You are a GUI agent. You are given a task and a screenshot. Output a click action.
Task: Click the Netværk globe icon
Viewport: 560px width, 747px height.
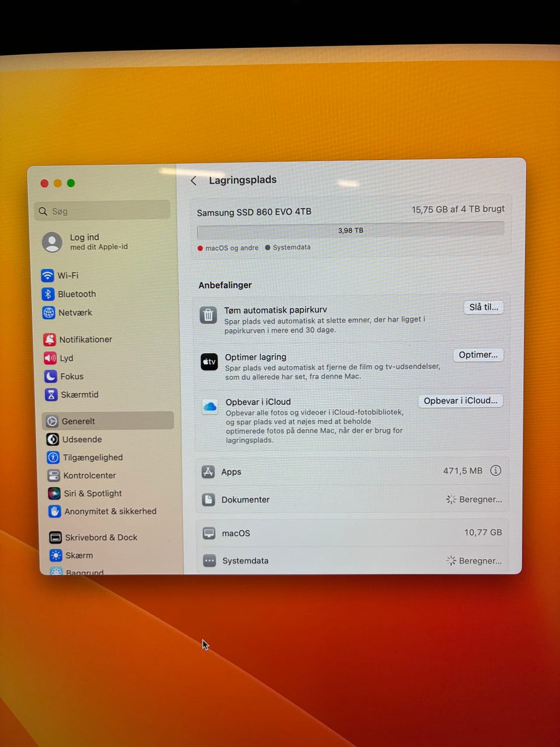(x=49, y=313)
